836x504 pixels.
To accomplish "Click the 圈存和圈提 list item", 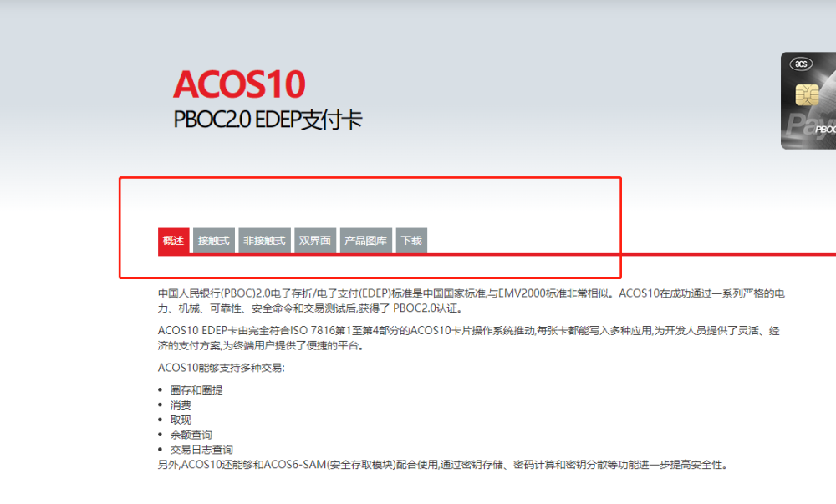I will (x=196, y=390).
